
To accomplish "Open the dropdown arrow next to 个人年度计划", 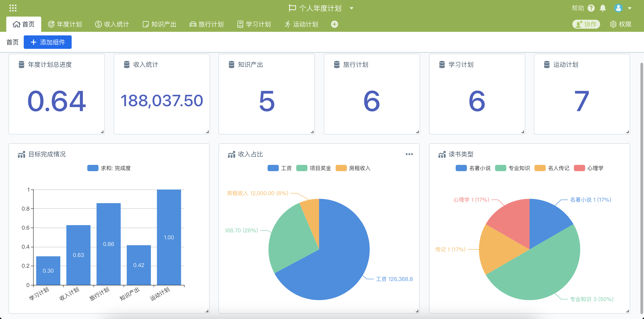I will [352, 9].
